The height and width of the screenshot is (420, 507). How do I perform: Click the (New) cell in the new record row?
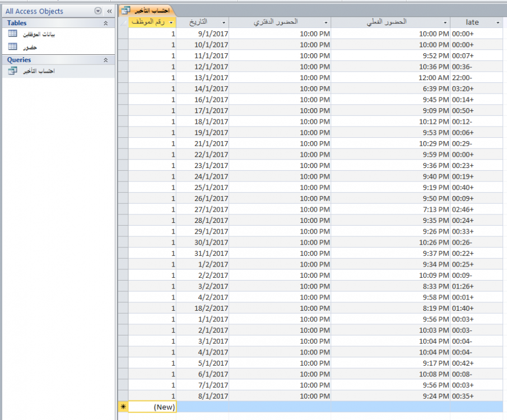tap(152, 407)
